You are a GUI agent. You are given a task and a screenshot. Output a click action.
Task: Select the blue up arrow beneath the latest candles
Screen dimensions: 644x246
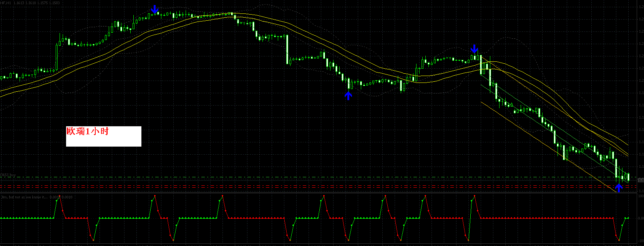click(x=619, y=188)
